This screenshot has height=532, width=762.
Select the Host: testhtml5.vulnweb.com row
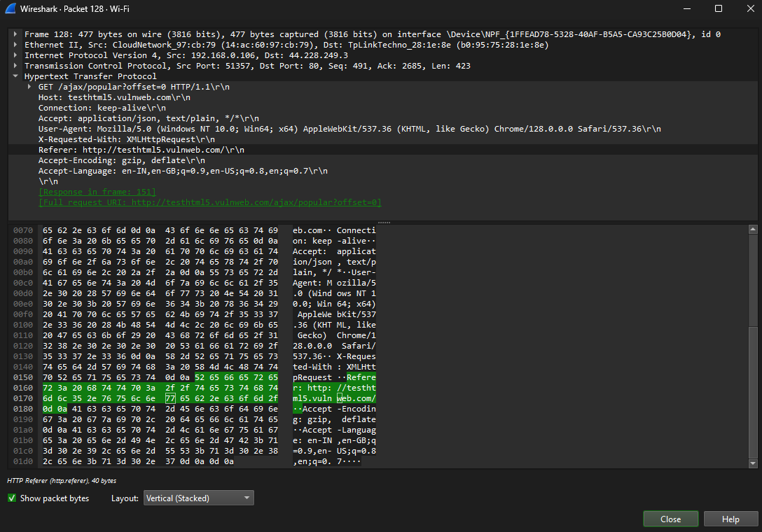[x=114, y=97]
